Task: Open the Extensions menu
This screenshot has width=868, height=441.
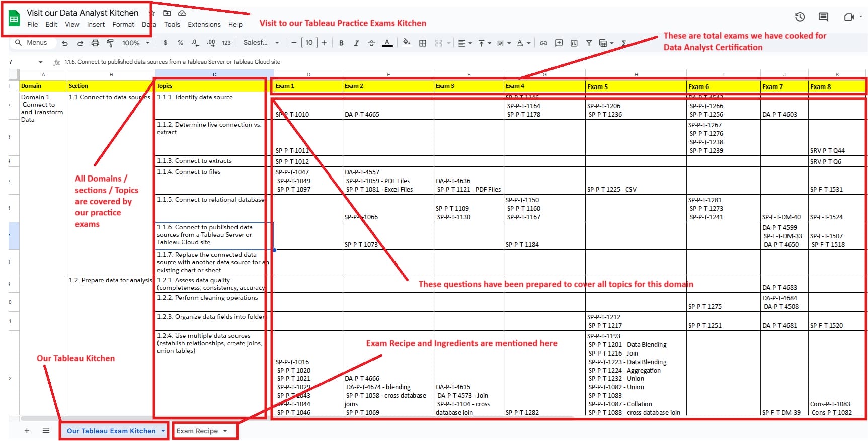Action: coord(204,24)
